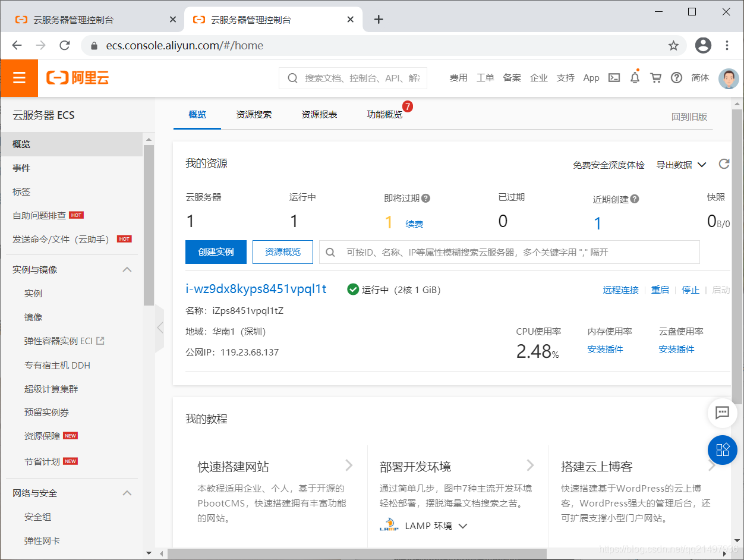744x560 pixels.
Task: Select 概览 tab
Action: [197, 115]
